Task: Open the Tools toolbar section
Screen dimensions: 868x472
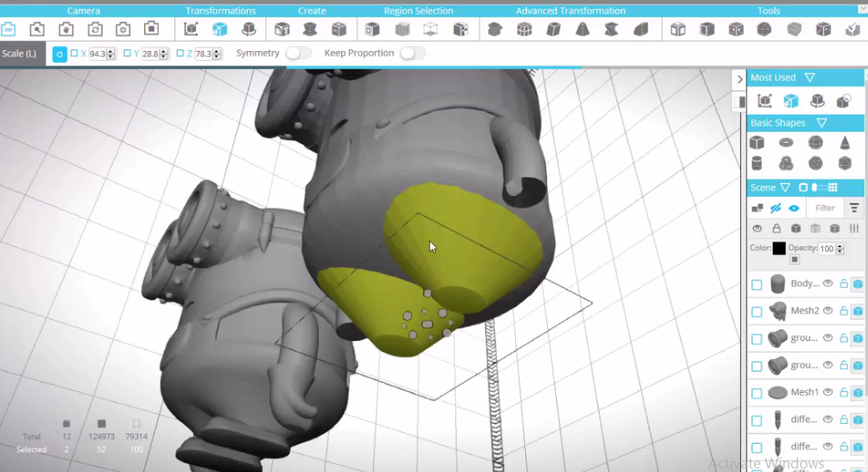Action: [769, 10]
